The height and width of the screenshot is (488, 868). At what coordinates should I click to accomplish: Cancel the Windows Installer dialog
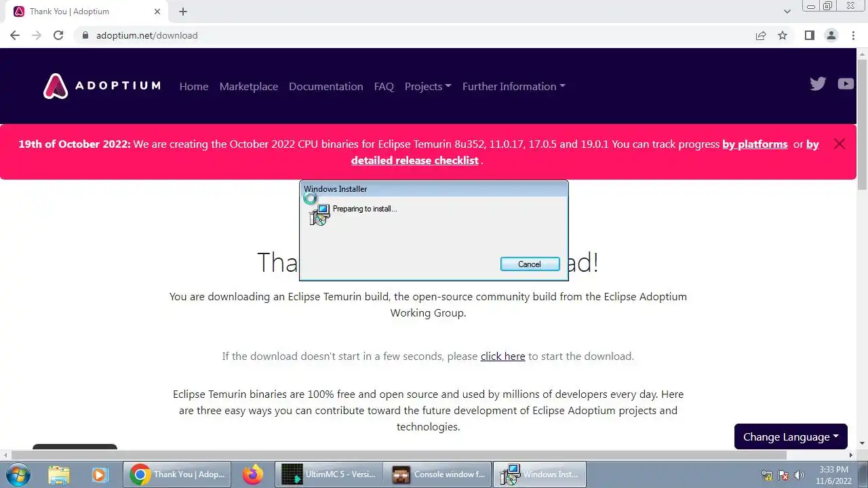click(530, 264)
